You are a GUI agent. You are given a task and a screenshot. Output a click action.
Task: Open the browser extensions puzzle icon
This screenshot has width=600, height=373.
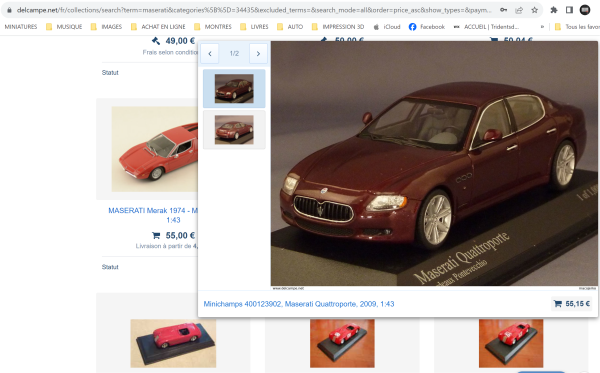[x=554, y=10]
